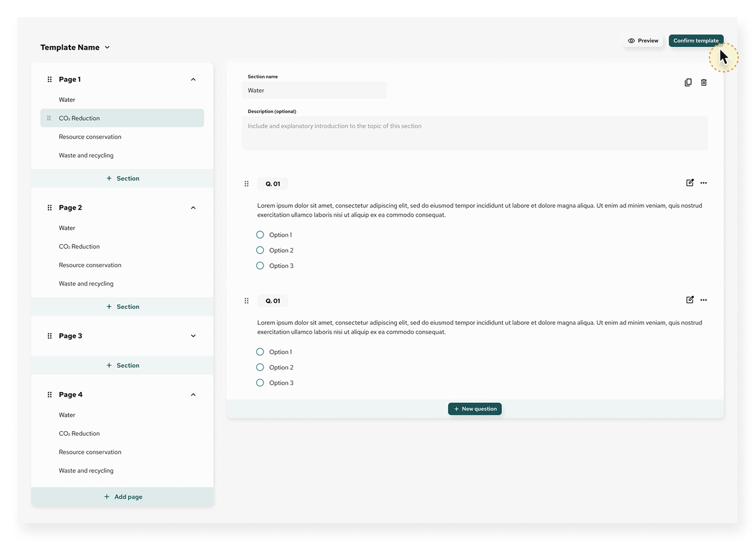Click the drag handle of the first Q. 01 question
This screenshot has width=756, height=545.
(x=246, y=184)
